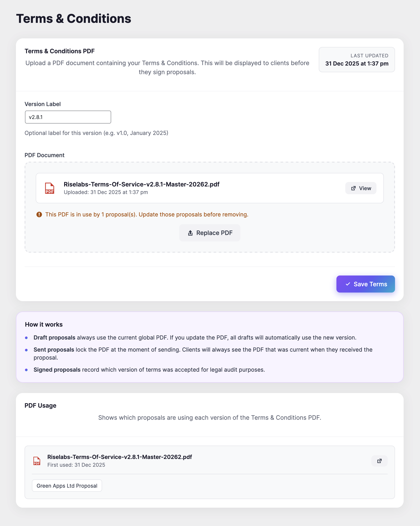Open the Green Apps Ltd Proposal chip
Screen dimensions: 420x526
pyautogui.click(x=67, y=486)
